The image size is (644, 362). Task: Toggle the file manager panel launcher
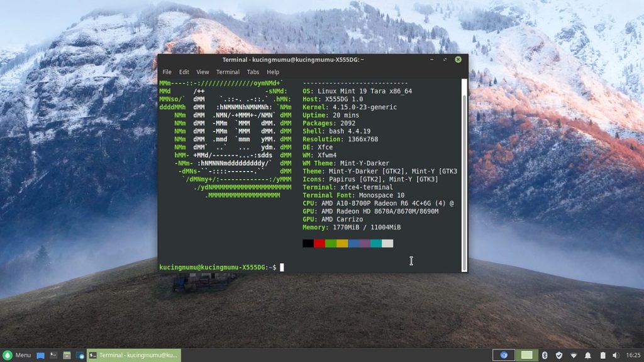click(x=67, y=354)
